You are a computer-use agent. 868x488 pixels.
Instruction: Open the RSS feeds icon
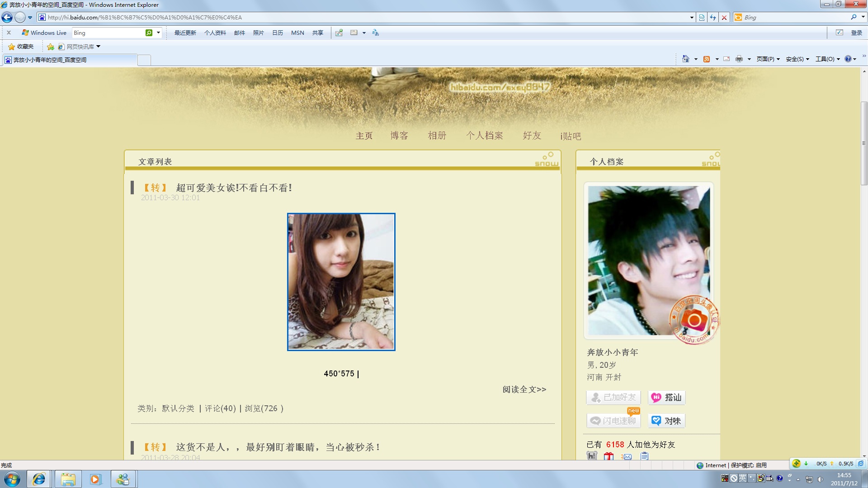tap(707, 59)
